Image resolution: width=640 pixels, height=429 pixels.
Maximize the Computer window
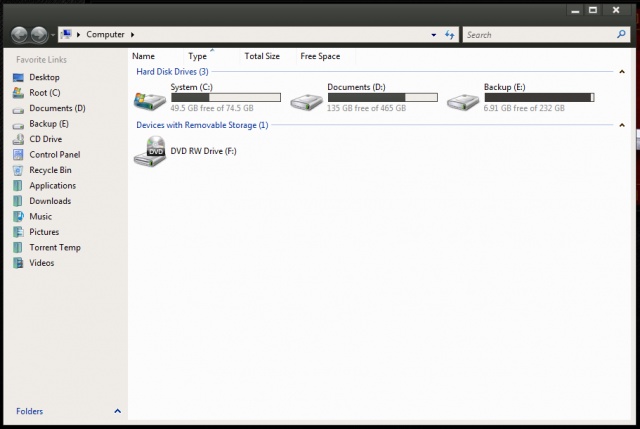click(x=593, y=10)
